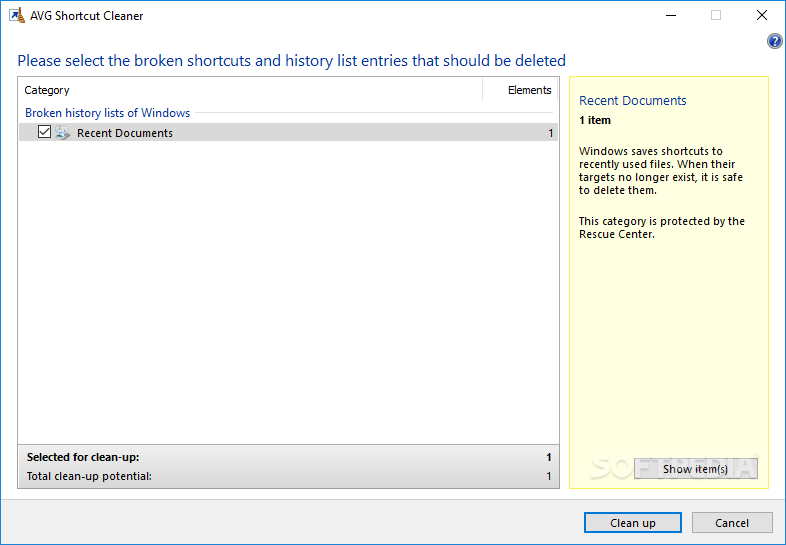Click the Cancel button

point(732,523)
